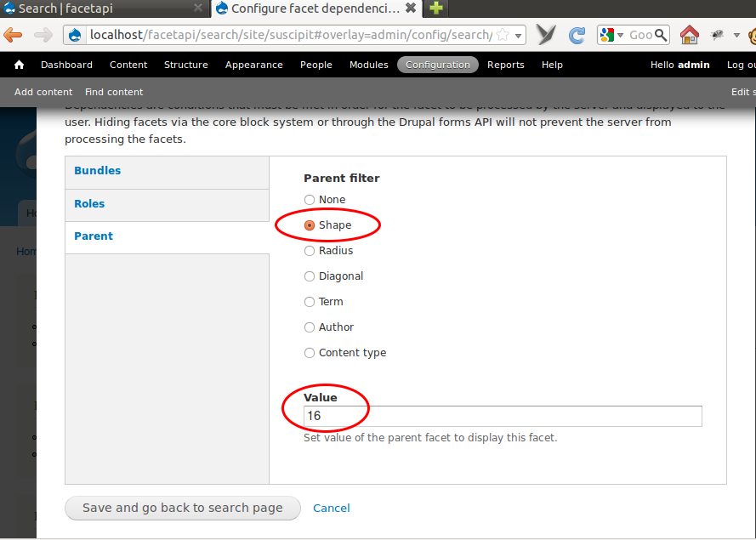Click the Value text field containing 16
This screenshot has height=540, width=756.
click(503, 416)
